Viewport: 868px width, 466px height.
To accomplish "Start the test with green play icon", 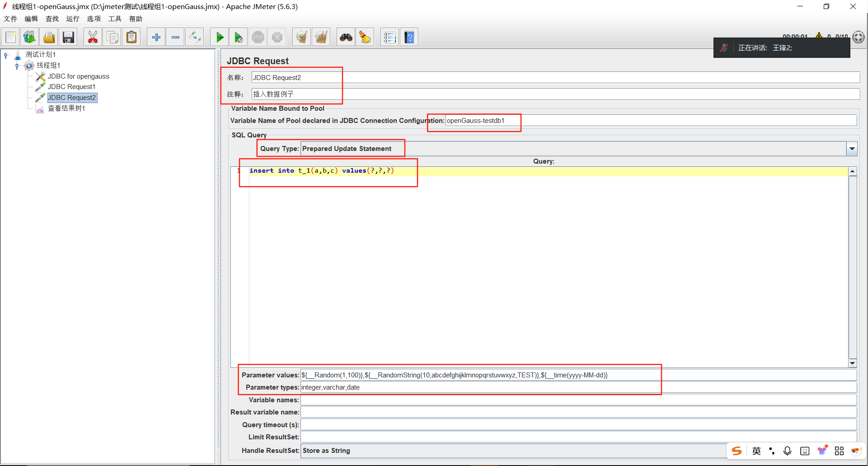I will pos(220,37).
